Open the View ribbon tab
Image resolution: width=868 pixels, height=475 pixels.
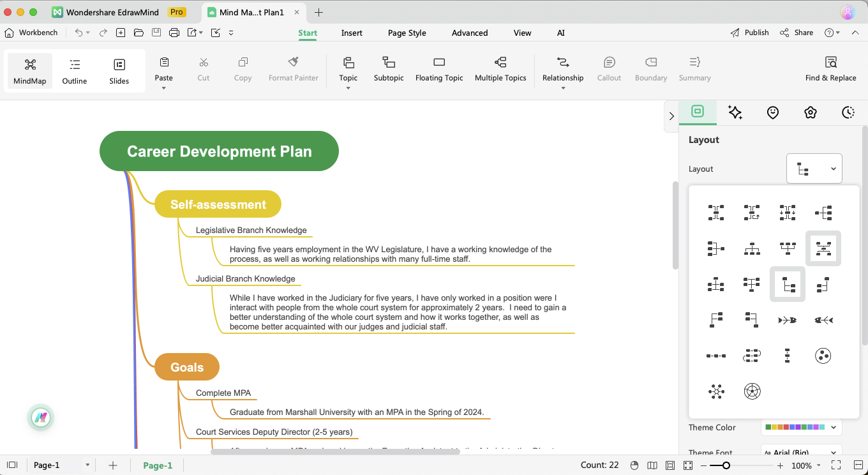pyautogui.click(x=522, y=33)
